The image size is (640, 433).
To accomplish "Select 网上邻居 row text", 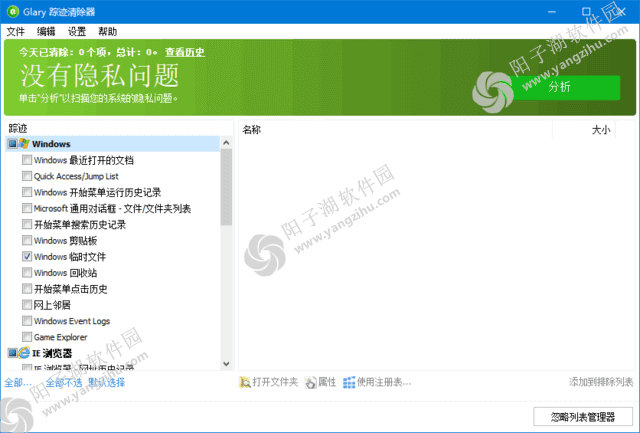I will (x=52, y=305).
